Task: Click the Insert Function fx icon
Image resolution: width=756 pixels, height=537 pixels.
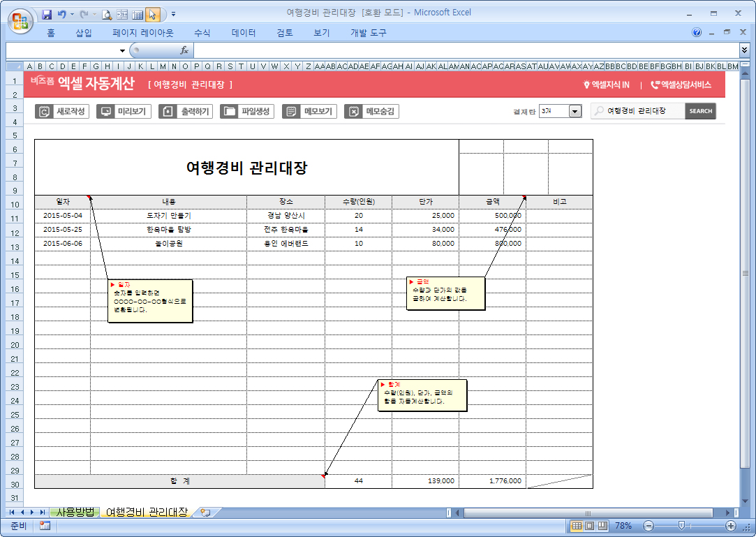Action: click(x=184, y=51)
